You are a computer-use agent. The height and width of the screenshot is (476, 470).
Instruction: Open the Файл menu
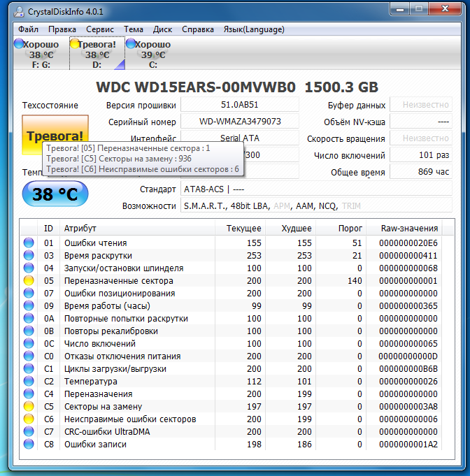click(x=28, y=29)
